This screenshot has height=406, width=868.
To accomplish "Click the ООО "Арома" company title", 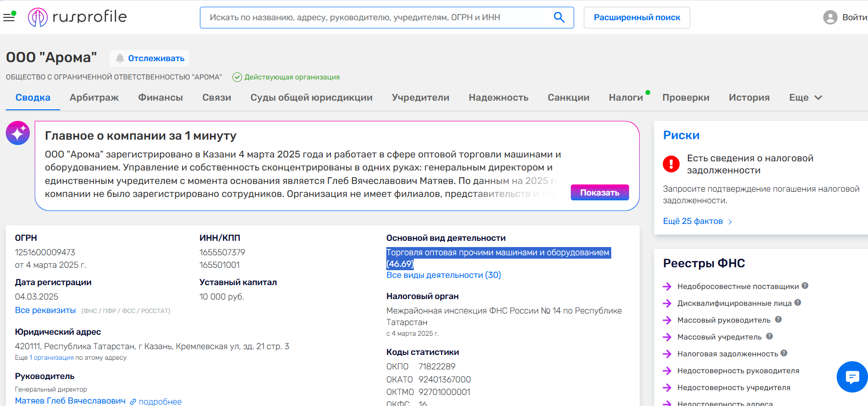I will 52,57.
